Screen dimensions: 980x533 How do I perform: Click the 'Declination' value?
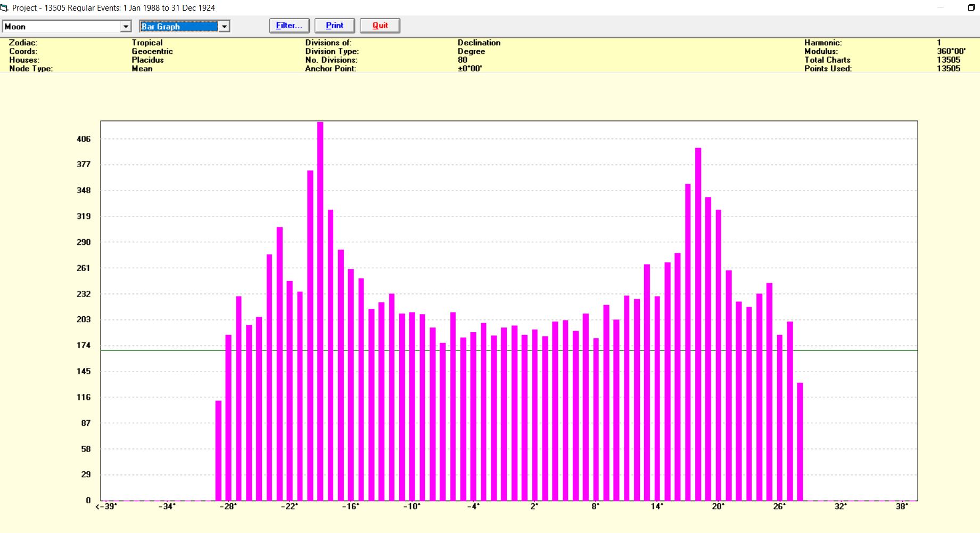(479, 43)
